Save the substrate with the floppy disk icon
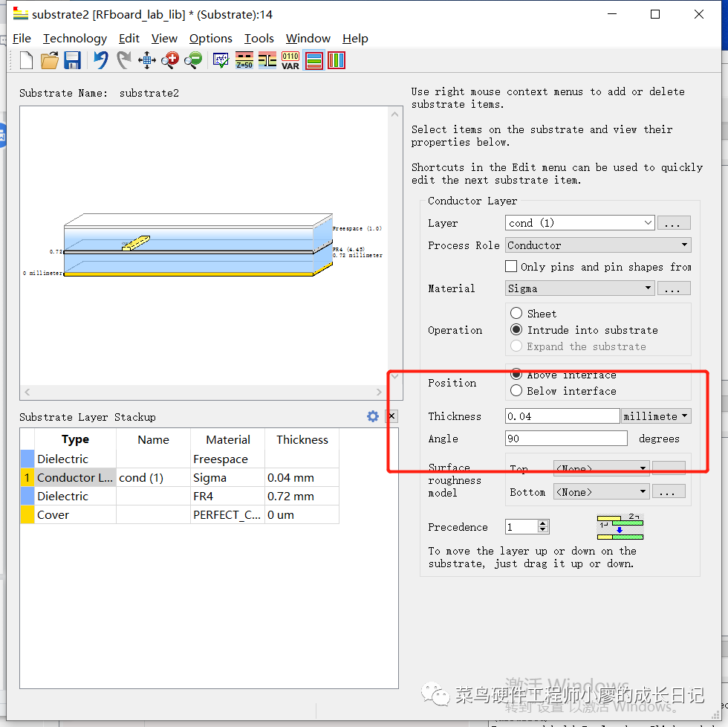This screenshot has width=728, height=727. click(x=73, y=60)
